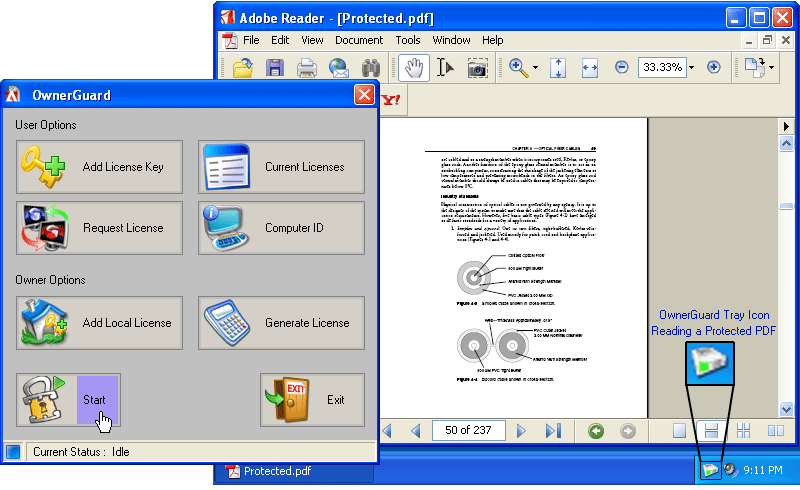Restore the inner document window button
800x490 pixels.
[x=767, y=40]
